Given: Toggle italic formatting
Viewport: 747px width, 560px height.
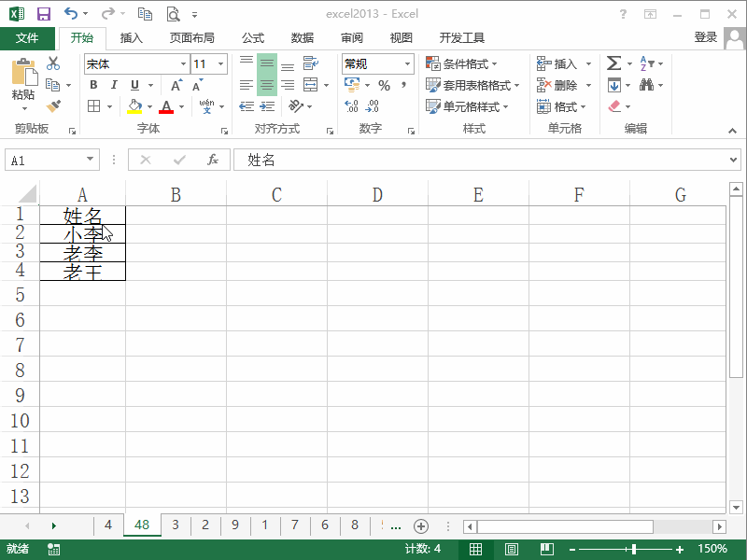Looking at the screenshot, I should [114, 85].
